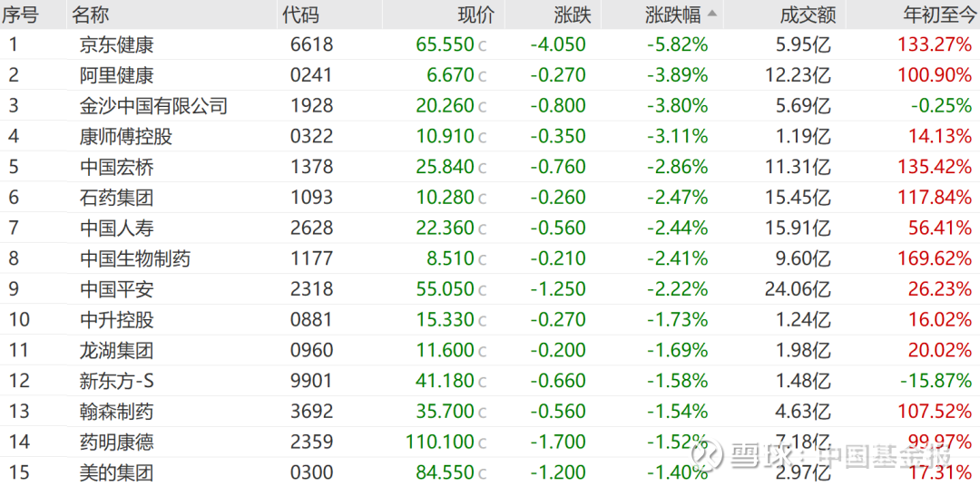The width and height of the screenshot is (980, 486).
Task: Select the 康师傅控股 row
Action: click(125, 137)
